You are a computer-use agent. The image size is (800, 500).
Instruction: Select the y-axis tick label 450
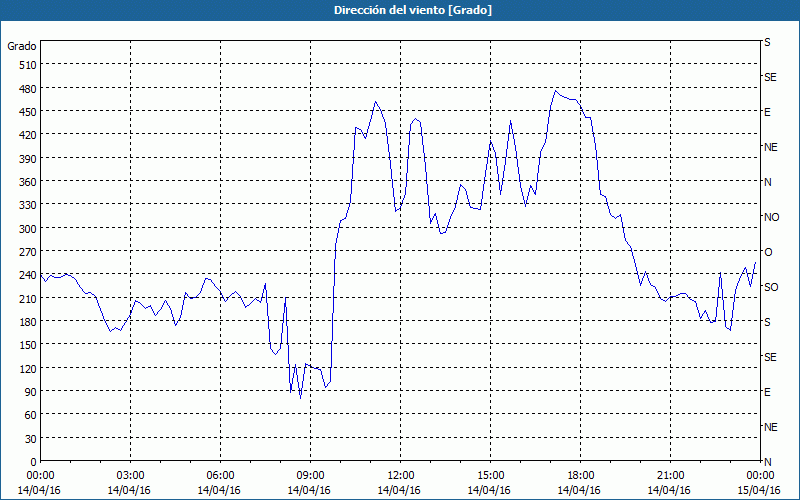(28, 112)
